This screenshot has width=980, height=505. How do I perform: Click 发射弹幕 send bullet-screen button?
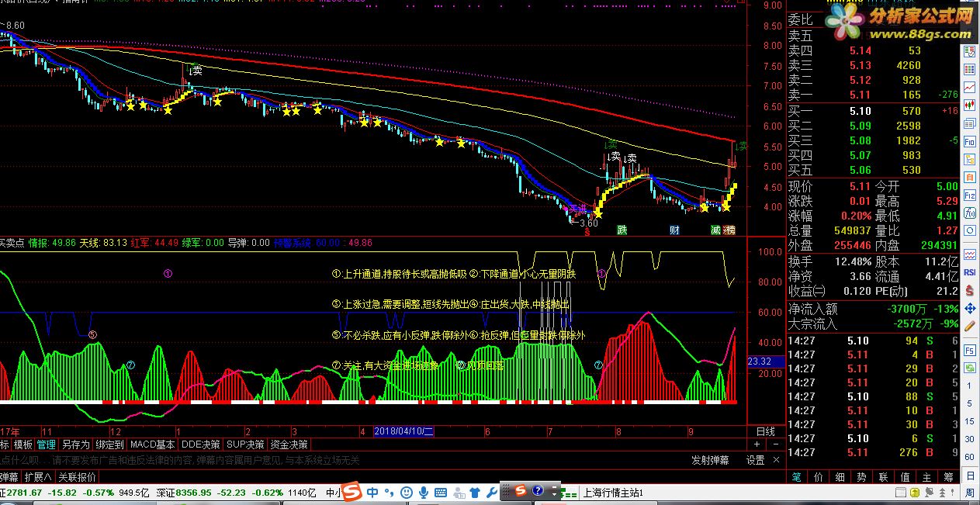point(711,459)
